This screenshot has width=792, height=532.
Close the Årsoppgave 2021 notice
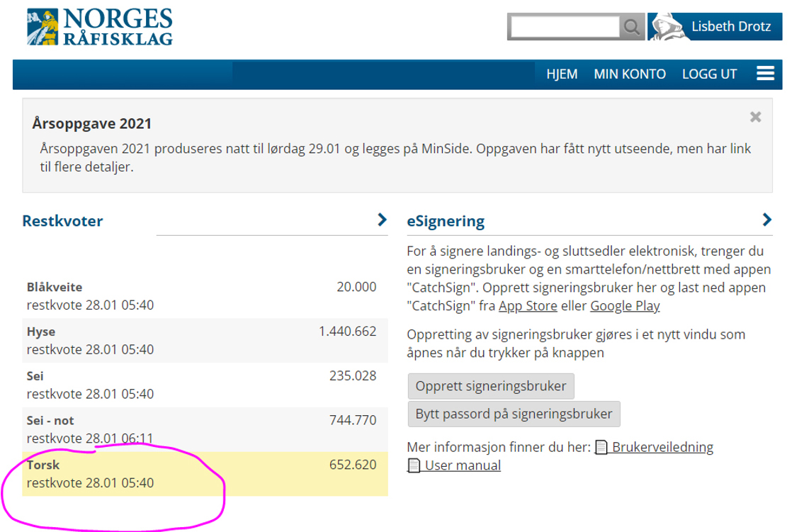point(755,117)
